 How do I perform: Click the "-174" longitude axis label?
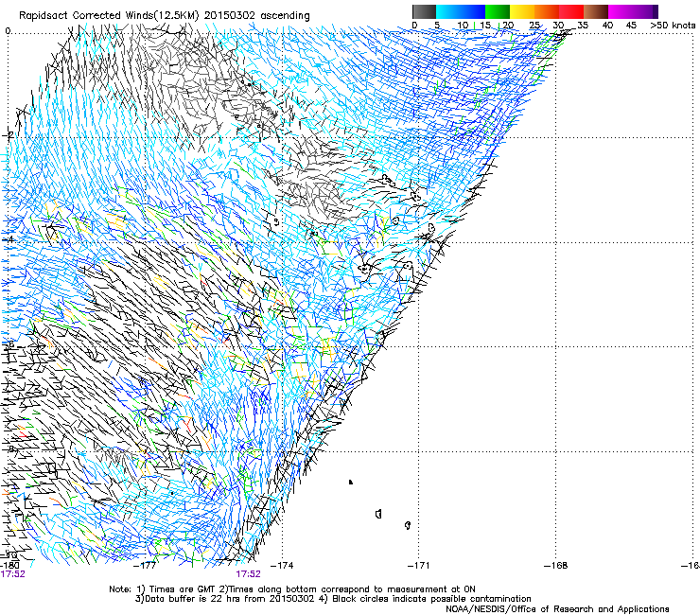(x=283, y=566)
